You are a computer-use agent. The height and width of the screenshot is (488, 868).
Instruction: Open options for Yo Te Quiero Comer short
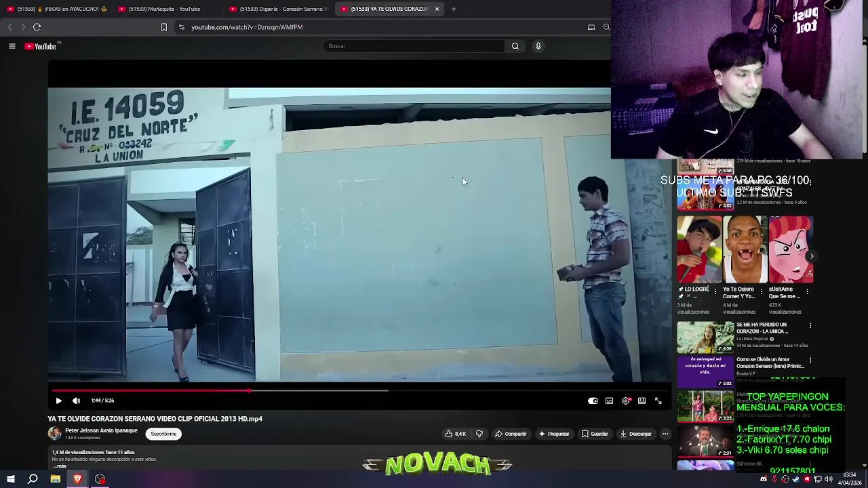click(761, 291)
